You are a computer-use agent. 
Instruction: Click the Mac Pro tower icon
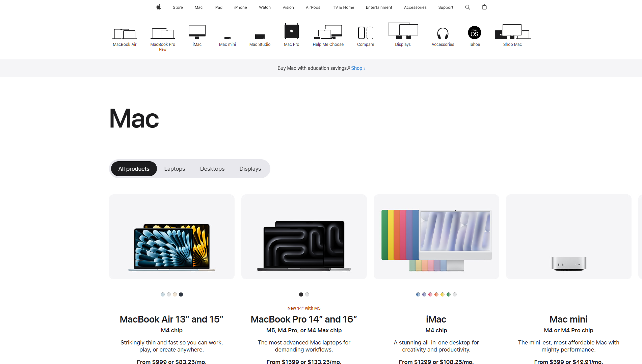291,31
